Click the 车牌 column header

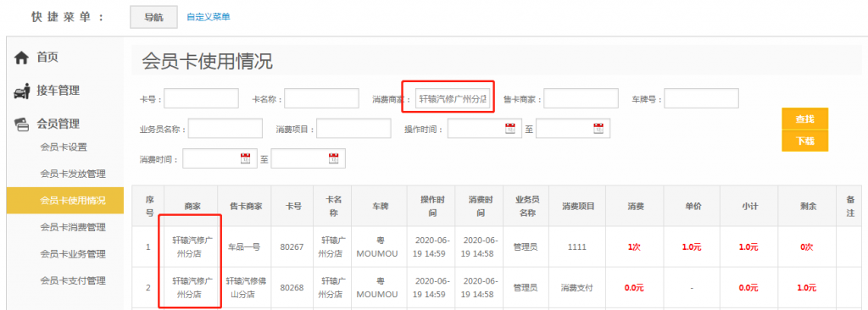pyautogui.click(x=379, y=206)
